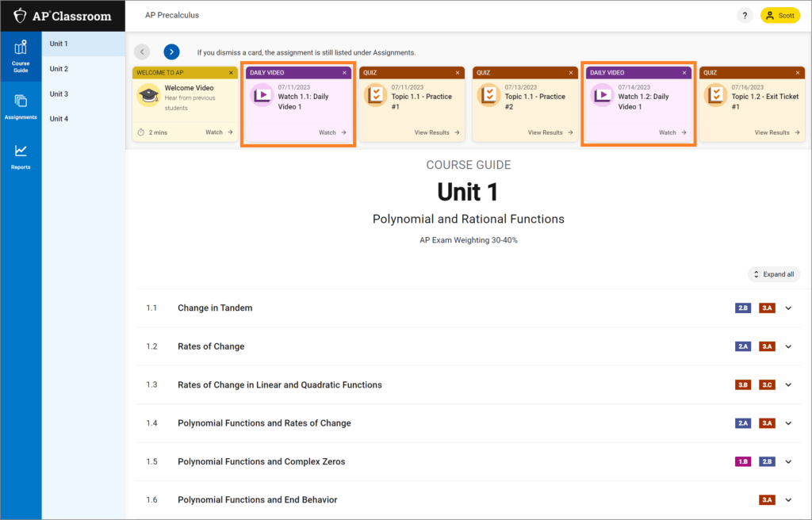Dismiss the Watch 1.2 Daily Video card
Viewport: 812px width, 520px height.
pyautogui.click(x=684, y=73)
